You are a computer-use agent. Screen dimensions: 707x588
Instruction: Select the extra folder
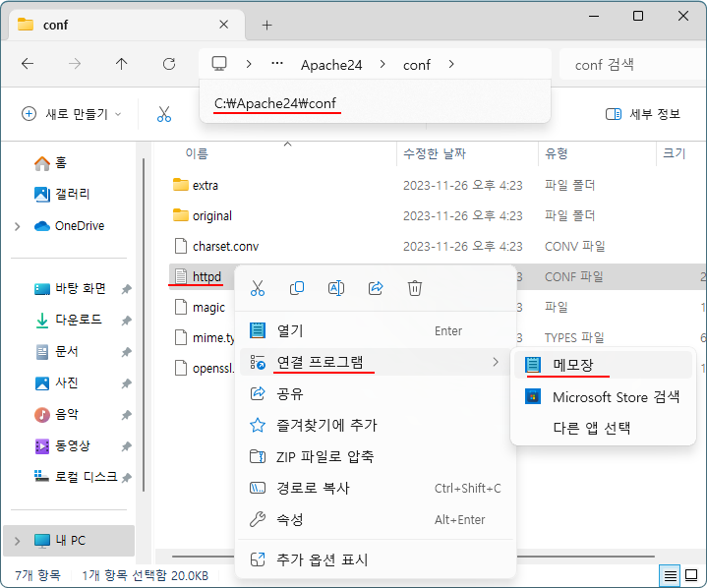point(206,185)
